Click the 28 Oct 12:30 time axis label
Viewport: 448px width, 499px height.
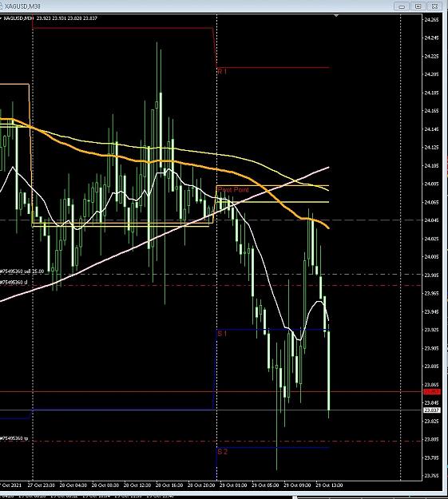(137, 485)
